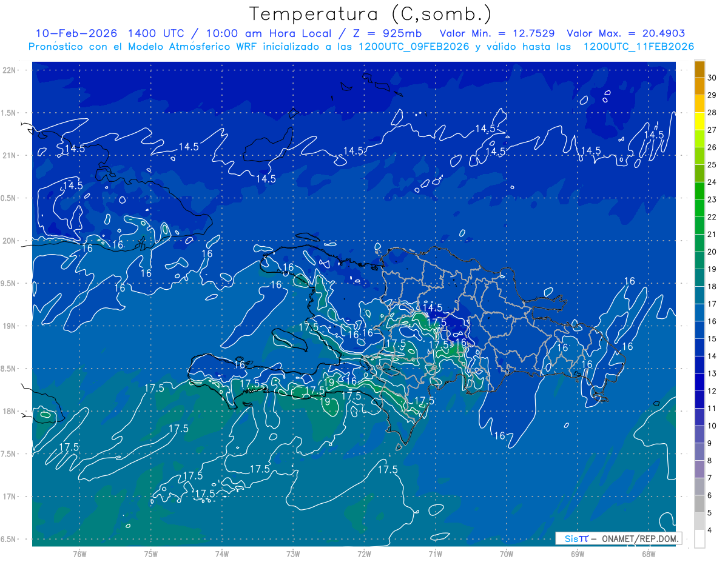
Task: Click the latitude label "22N"
Action: [9, 70]
